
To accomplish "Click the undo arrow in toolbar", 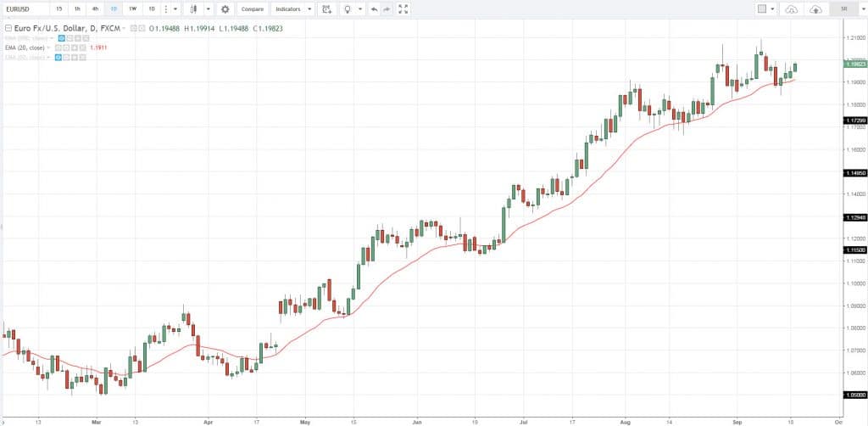I will 374,9.
